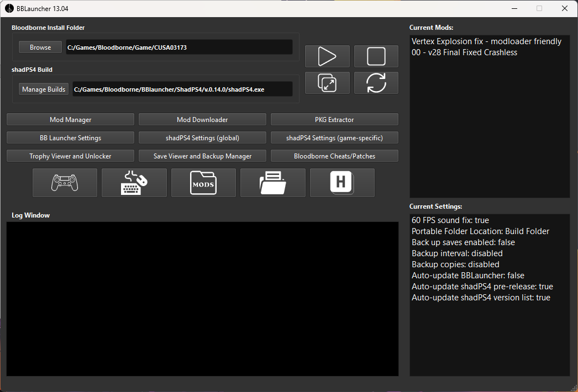Click inside the black Log Window area
The width and height of the screenshot is (578, 392).
[x=202, y=299]
